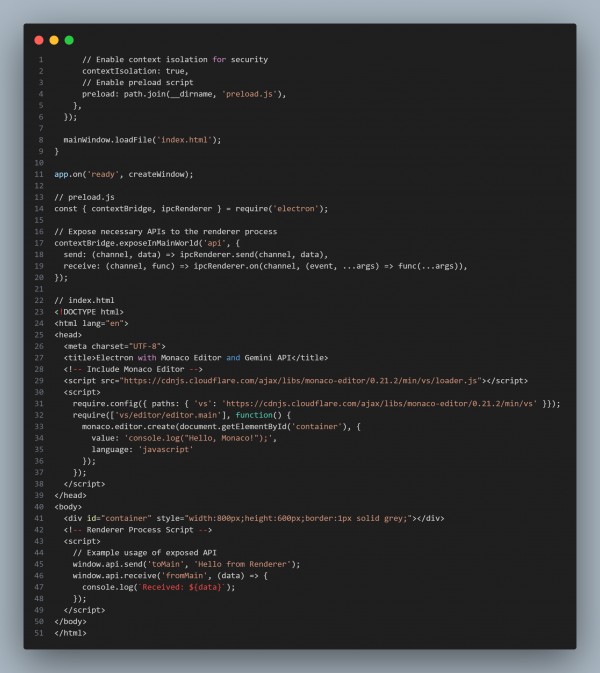Viewport: 600px width, 673px height.
Task: Click the 'receive: (channel, func)' line
Action: [265, 266]
